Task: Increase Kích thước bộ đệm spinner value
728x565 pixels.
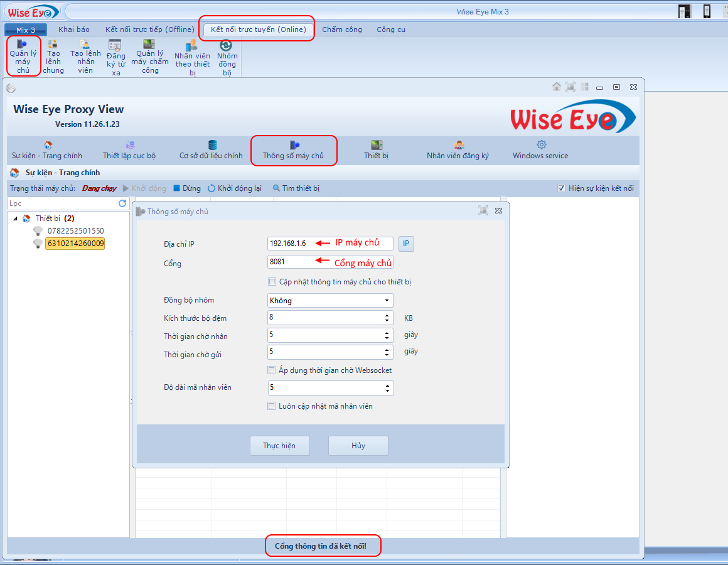Action: [387, 315]
